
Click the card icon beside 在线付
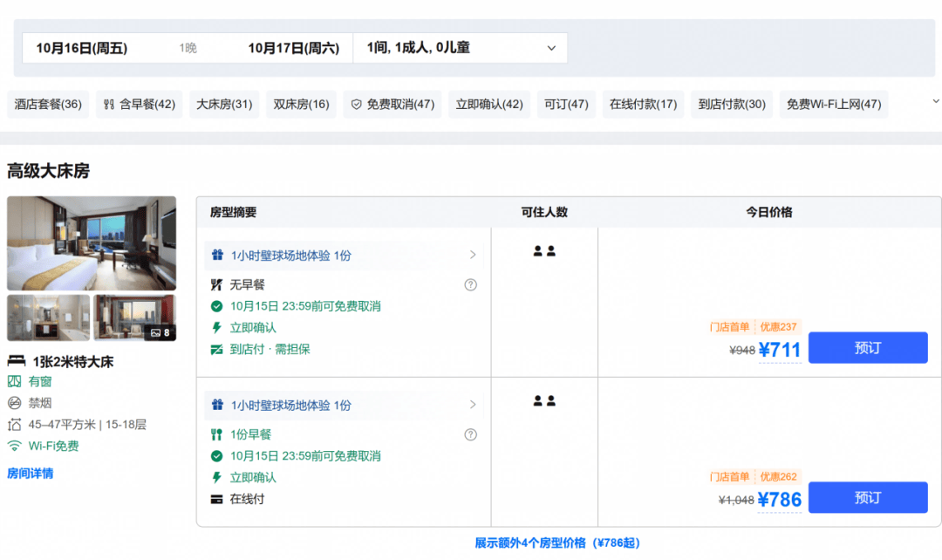[217, 499]
